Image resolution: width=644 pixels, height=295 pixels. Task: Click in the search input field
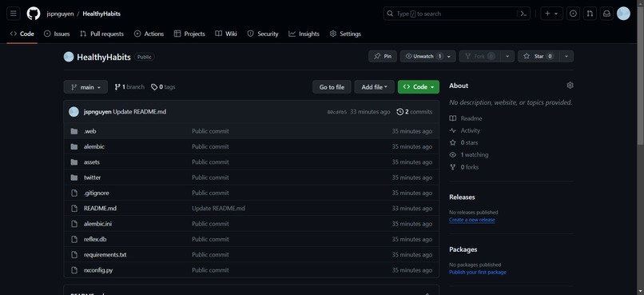point(456,14)
